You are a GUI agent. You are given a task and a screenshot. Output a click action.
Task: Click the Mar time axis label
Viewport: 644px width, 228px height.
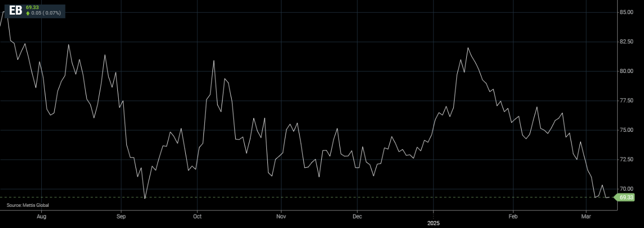coord(586,216)
